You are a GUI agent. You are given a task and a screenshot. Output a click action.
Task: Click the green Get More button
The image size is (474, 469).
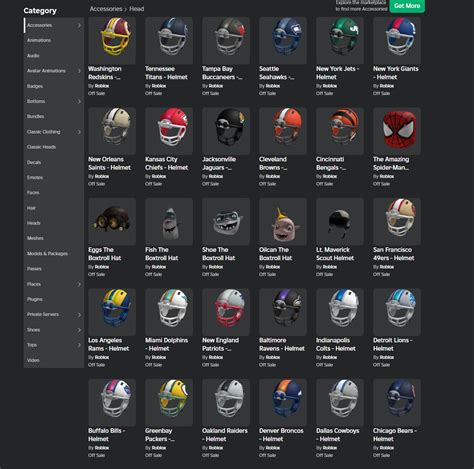pos(407,6)
